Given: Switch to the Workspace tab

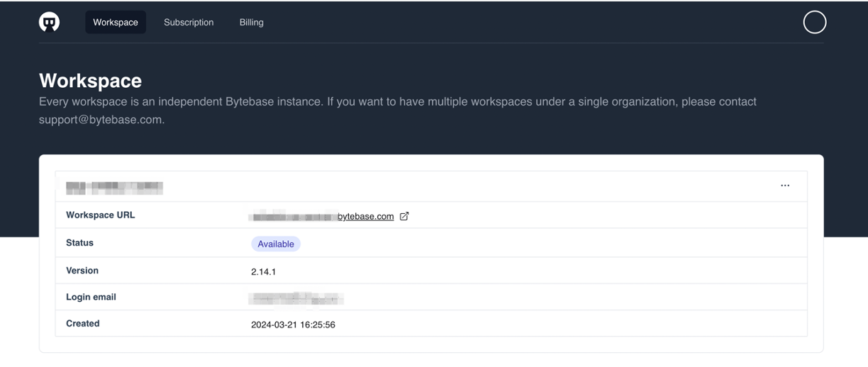Looking at the screenshot, I should pos(116,23).
